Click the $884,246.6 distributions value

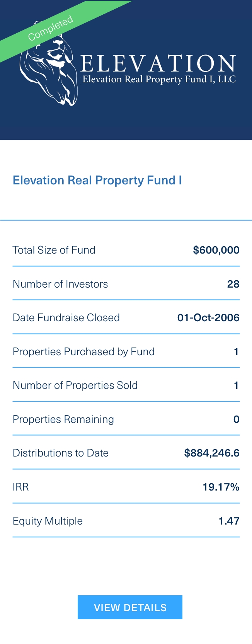click(211, 453)
